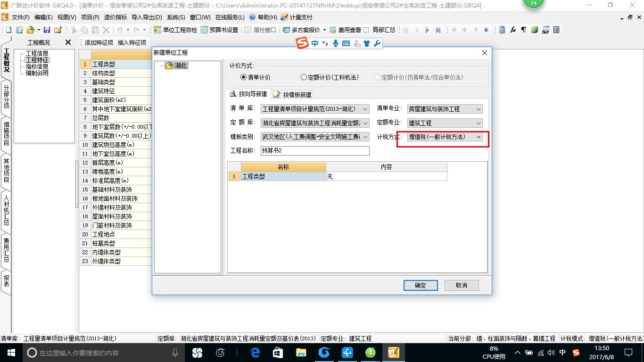
Task: Open the 导入导出(D) menu
Action: (147, 17)
